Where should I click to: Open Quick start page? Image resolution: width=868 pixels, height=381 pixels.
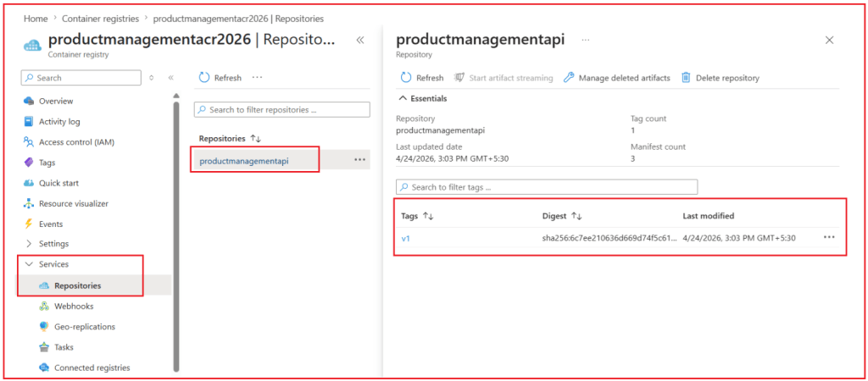point(58,183)
